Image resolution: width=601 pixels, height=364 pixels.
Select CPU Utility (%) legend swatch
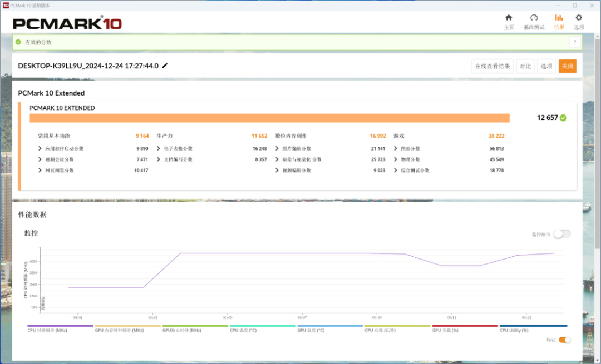point(533,326)
